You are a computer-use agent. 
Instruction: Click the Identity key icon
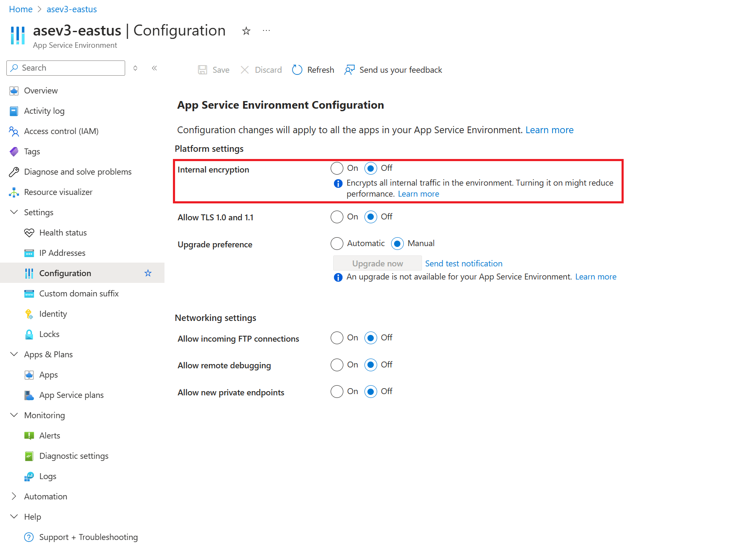click(29, 314)
